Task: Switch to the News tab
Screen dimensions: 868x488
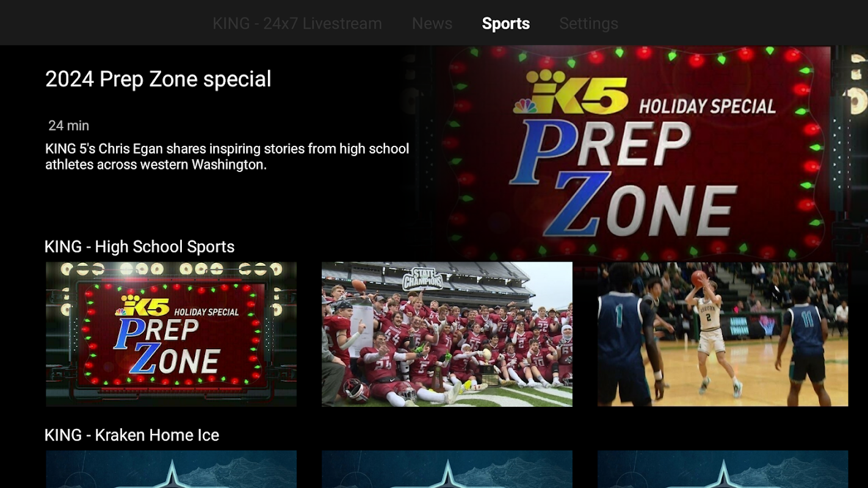Action: 432,24
